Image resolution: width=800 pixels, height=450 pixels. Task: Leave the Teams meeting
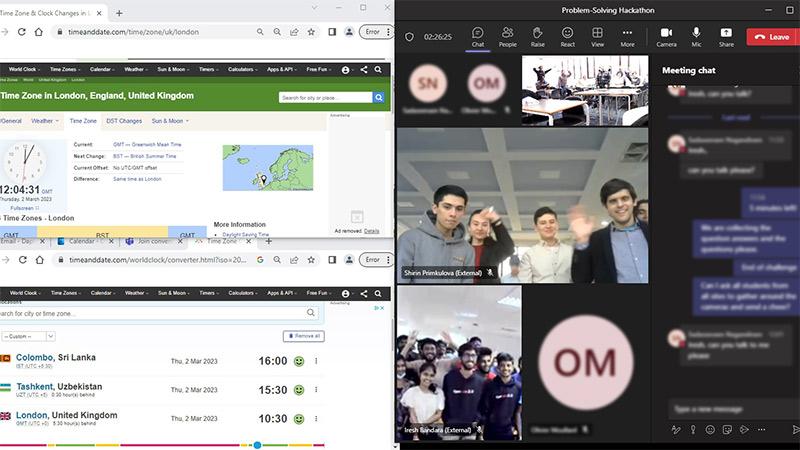pos(772,37)
